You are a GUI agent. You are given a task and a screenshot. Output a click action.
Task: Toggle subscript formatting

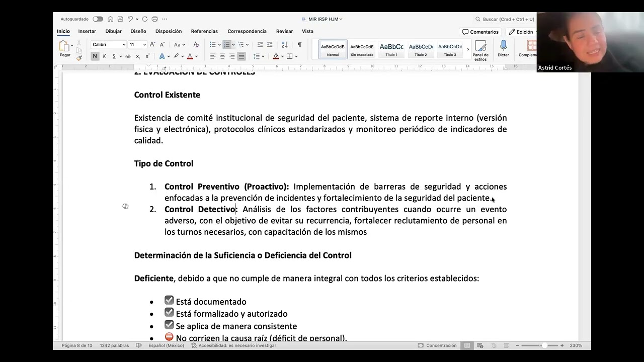coord(139,56)
